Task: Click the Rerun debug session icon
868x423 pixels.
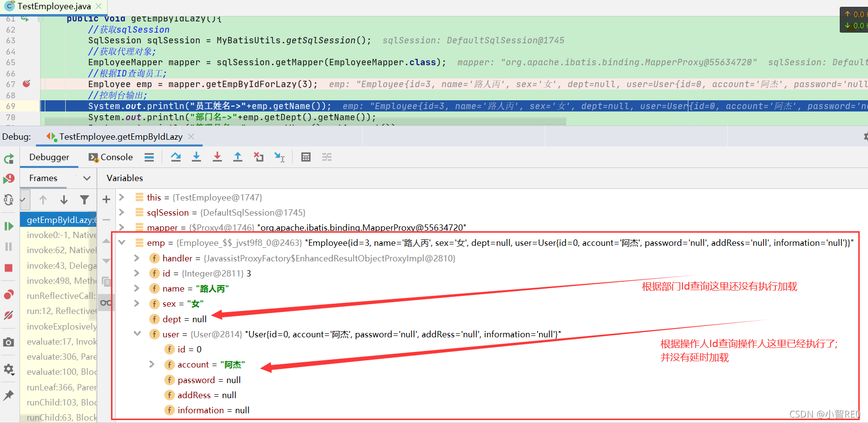Action: 9,159
